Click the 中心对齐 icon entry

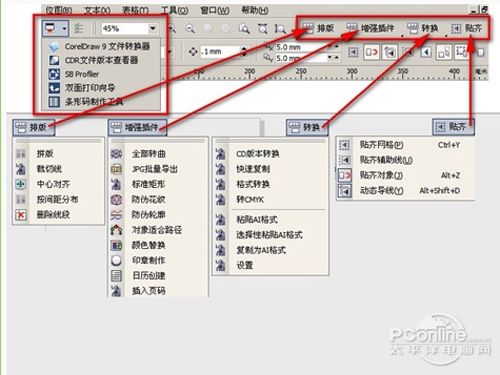[x=21, y=184]
